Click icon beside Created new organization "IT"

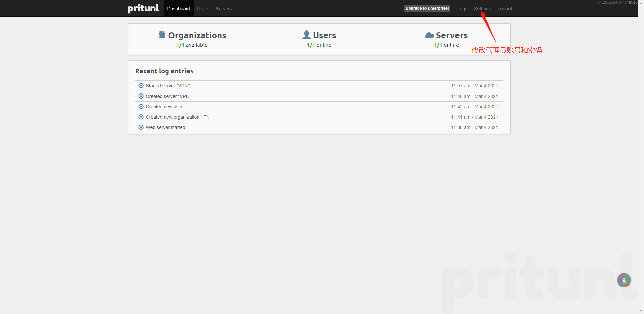point(141,117)
